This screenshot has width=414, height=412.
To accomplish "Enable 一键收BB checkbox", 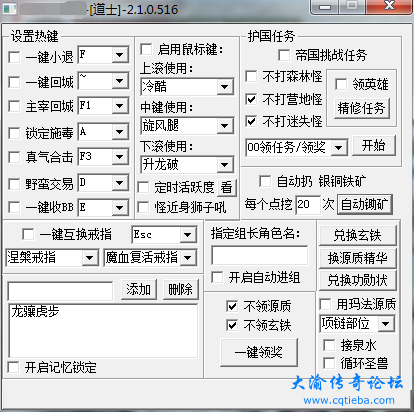I will click(14, 207).
